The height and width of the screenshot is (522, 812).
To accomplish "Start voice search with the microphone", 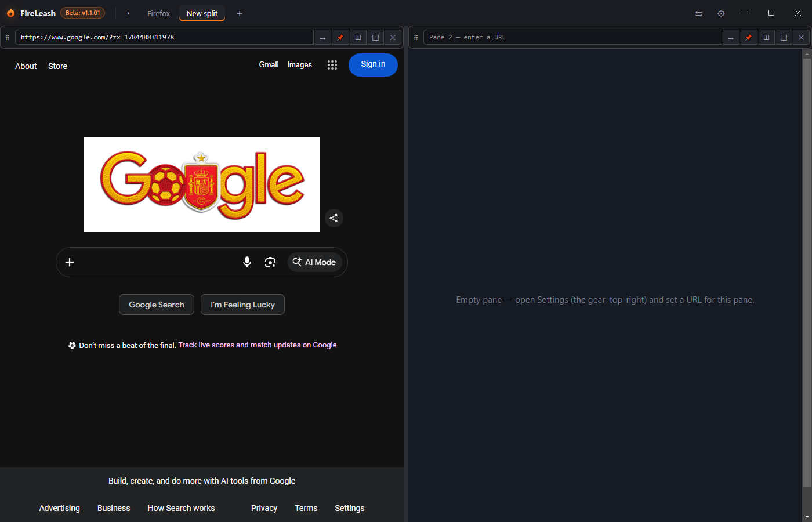I will point(247,262).
